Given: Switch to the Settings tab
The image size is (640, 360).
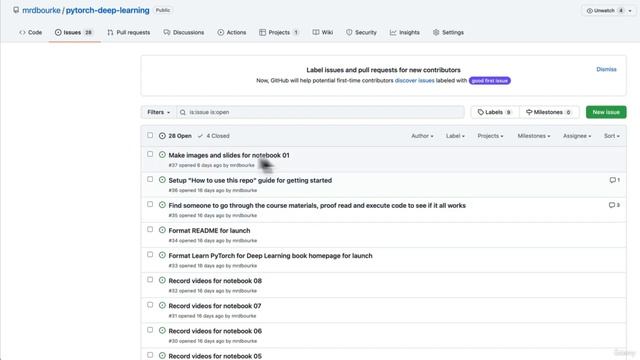Looking at the screenshot, I should coord(448,32).
